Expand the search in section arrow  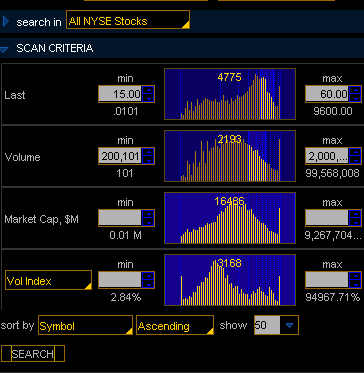[5, 22]
